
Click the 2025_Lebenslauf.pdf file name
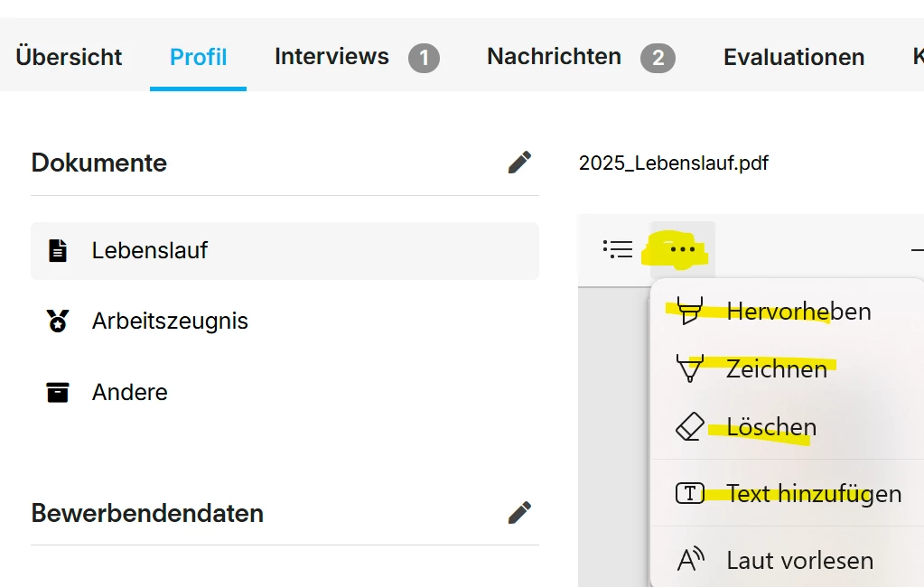tap(674, 163)
